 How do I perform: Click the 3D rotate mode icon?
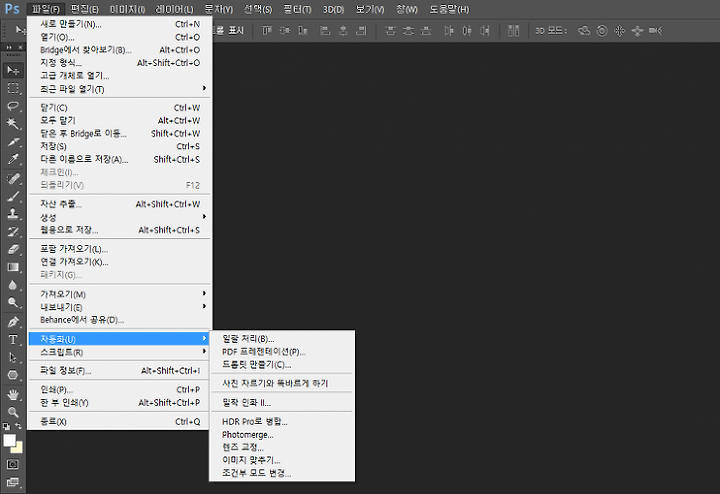(x=584, y=31)
